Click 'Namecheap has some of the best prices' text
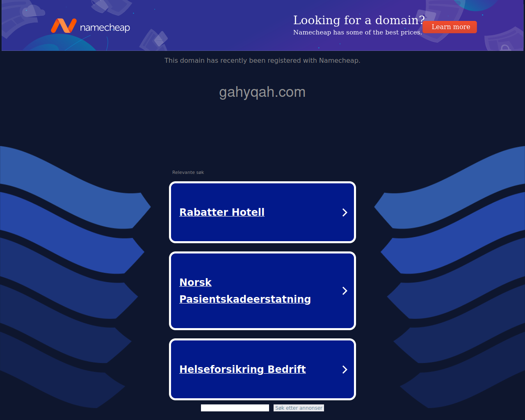Screen dimensions: 525x420 [357, 32]
